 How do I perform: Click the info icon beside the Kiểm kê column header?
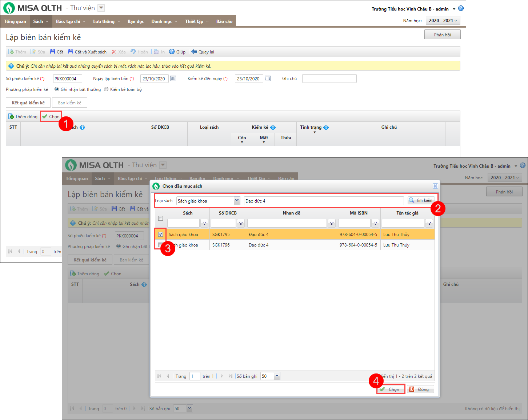pyautogui.click(x=273, y=127)
